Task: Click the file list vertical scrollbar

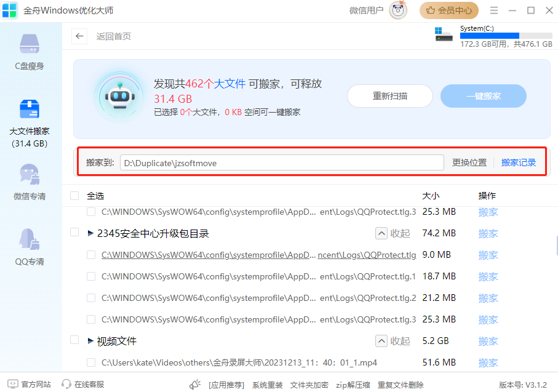Action: coord(557,246)
